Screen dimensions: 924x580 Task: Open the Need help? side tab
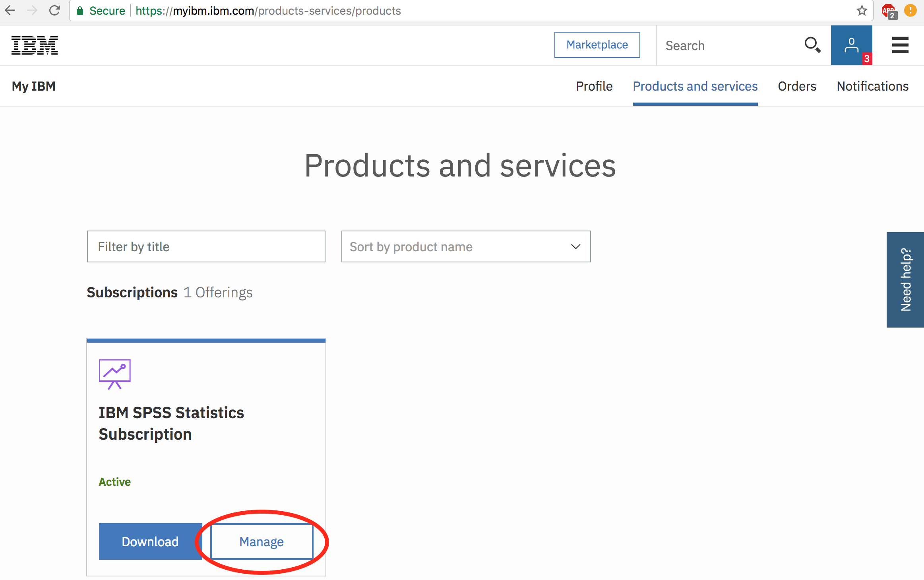pos(905,280)
